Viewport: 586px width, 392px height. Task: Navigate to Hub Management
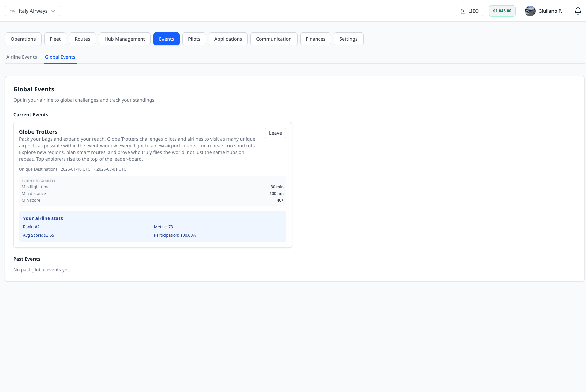coord(124,39)
